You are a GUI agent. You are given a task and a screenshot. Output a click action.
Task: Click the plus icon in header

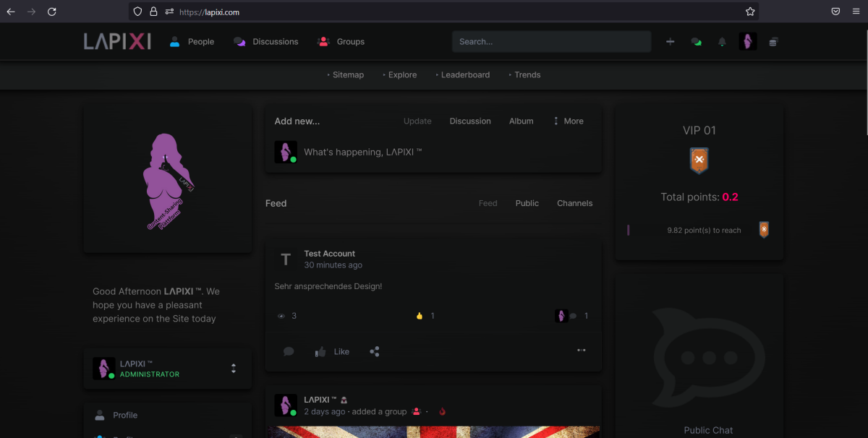click(670, 42)
